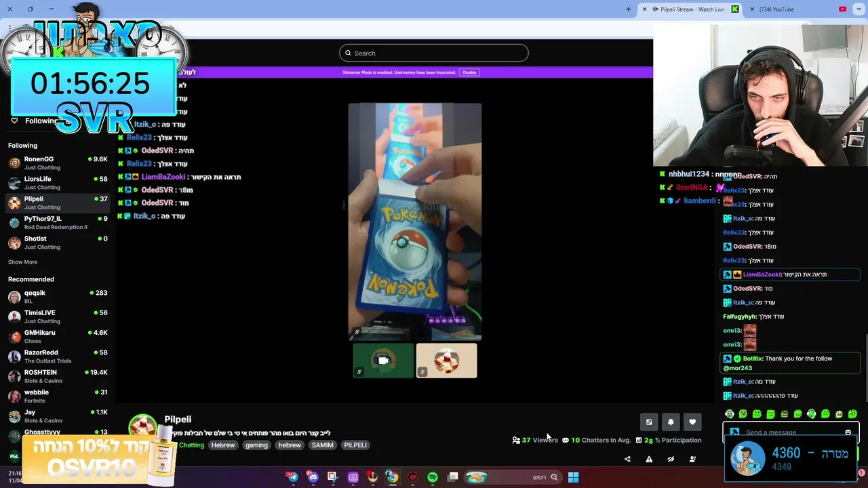Open Google Chrome from the taskbar

pos(392,477)
